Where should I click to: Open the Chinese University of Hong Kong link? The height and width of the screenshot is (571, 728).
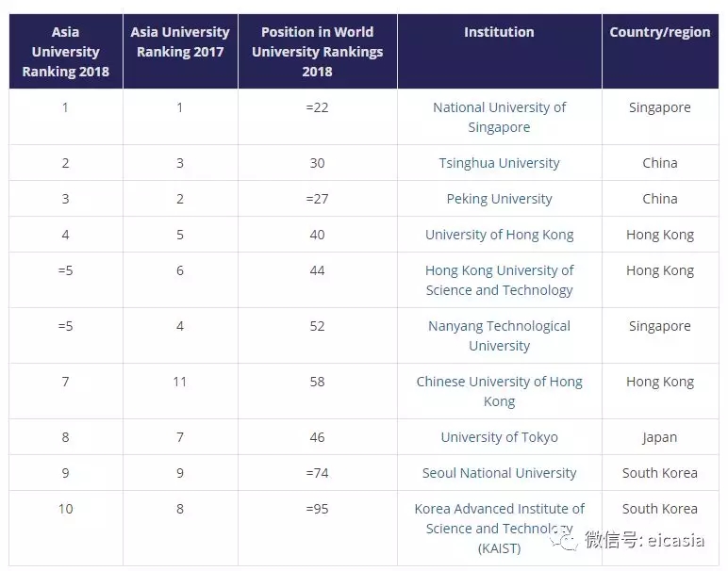pyautogui.click(x=499, y=391)
